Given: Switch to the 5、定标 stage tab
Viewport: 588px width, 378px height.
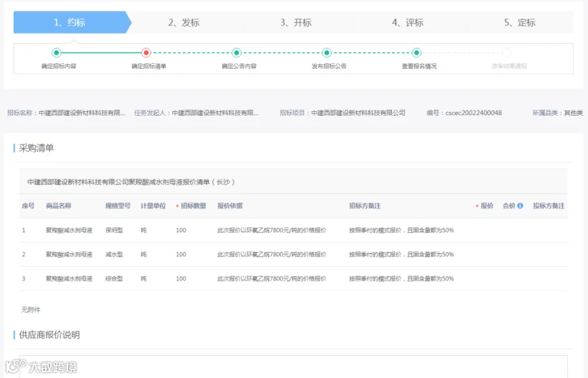Looking at the screenshot, I should [520, 22].
